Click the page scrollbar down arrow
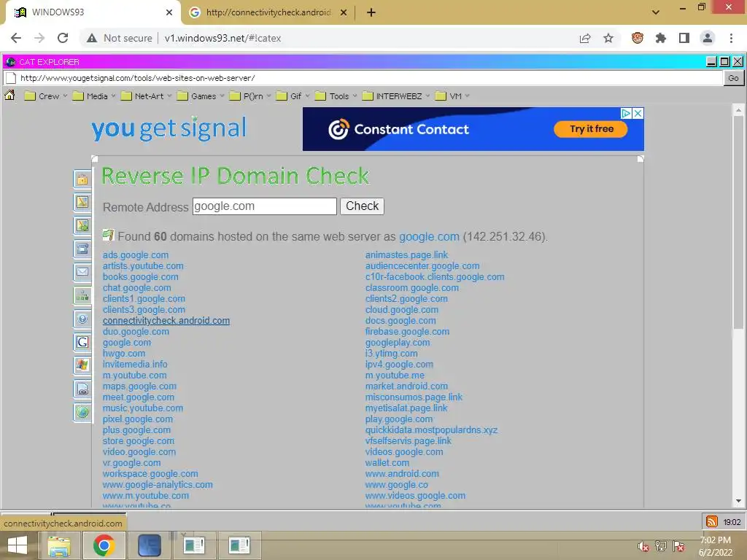The height and width of the screenshot is (560, 747). 738,501
